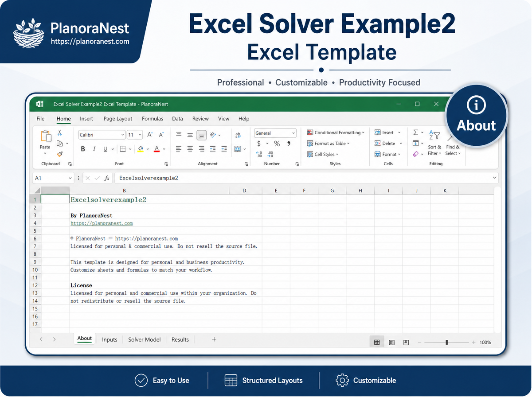
Task: Apply cell borders using the Borders icon
Action: [x=123, y=149]
